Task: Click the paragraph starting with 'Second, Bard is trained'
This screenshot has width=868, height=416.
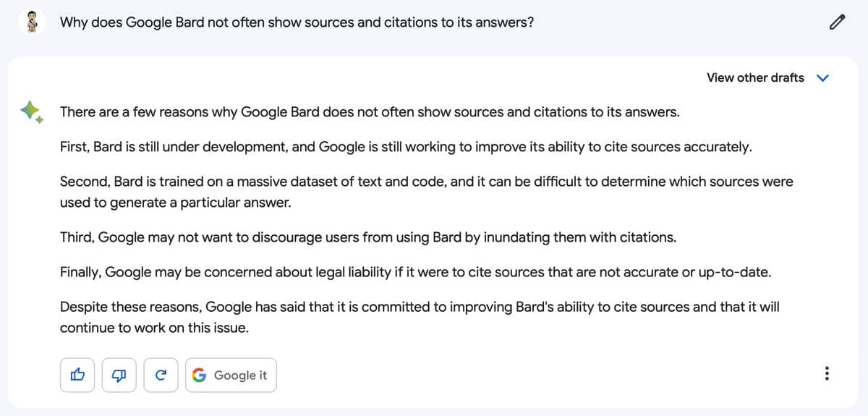Action: [x=427, y=192]
